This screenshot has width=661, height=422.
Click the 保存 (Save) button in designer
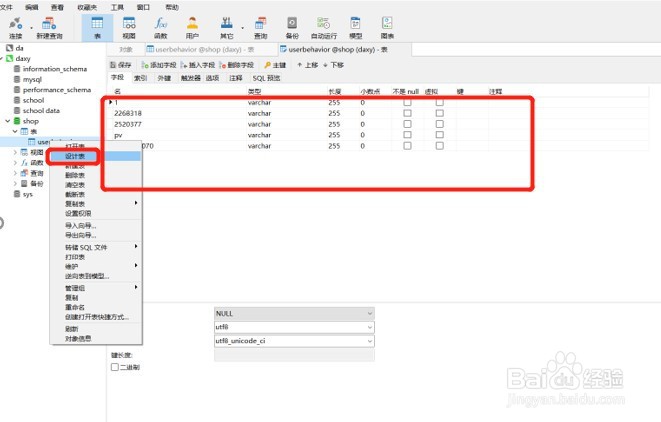[121, 65]
